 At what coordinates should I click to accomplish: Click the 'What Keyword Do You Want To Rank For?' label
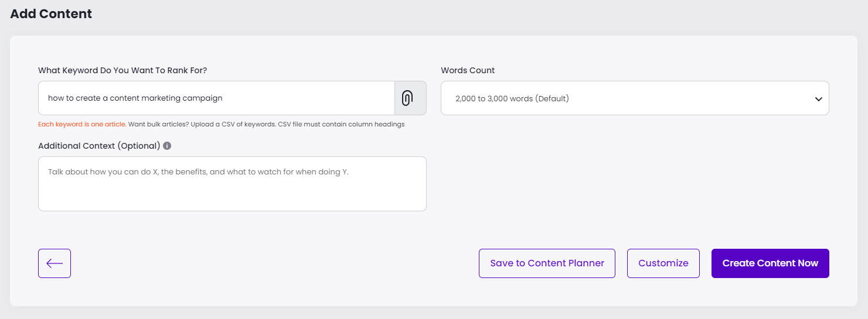click(122, 70)
